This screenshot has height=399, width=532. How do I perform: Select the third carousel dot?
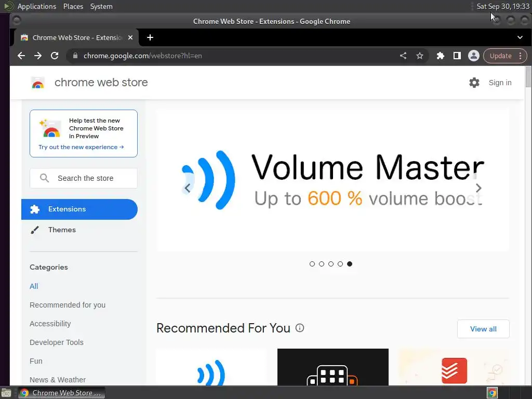(331, 264)
